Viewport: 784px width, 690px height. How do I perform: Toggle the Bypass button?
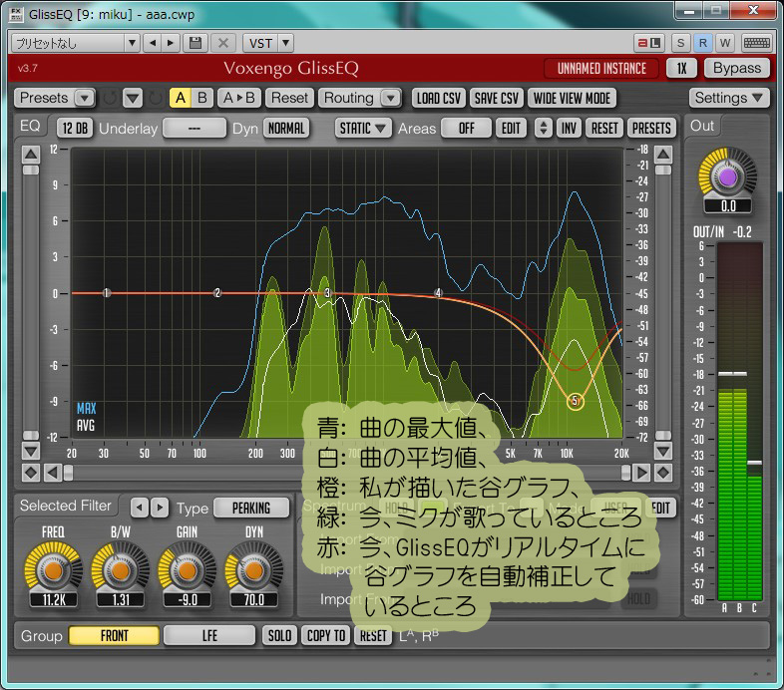(737, 68)
